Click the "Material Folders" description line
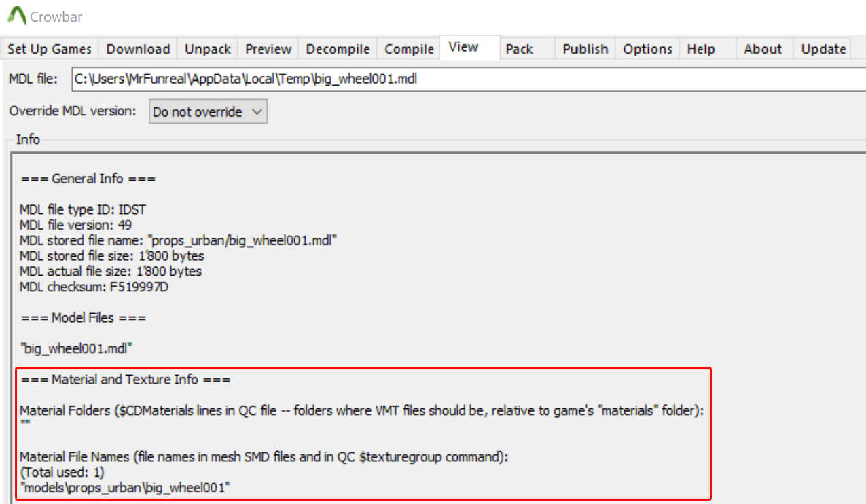The width and height of the screenshot is (866, 504). 360,411
